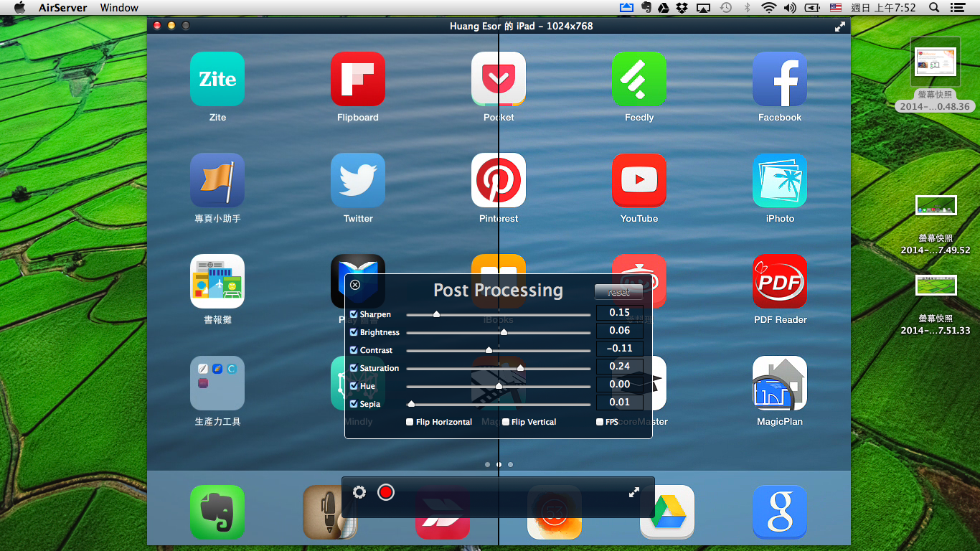Click the Dropbox menu bar icon

point(682,8)
